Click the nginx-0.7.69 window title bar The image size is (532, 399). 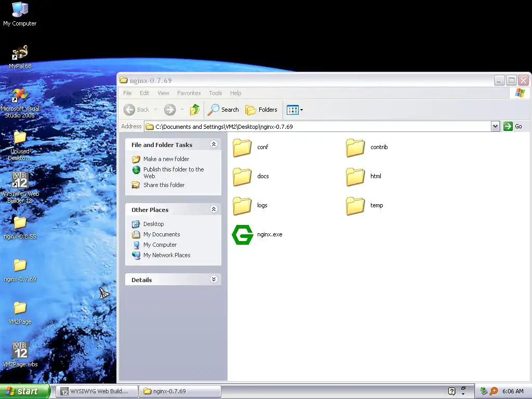[305, 81]
